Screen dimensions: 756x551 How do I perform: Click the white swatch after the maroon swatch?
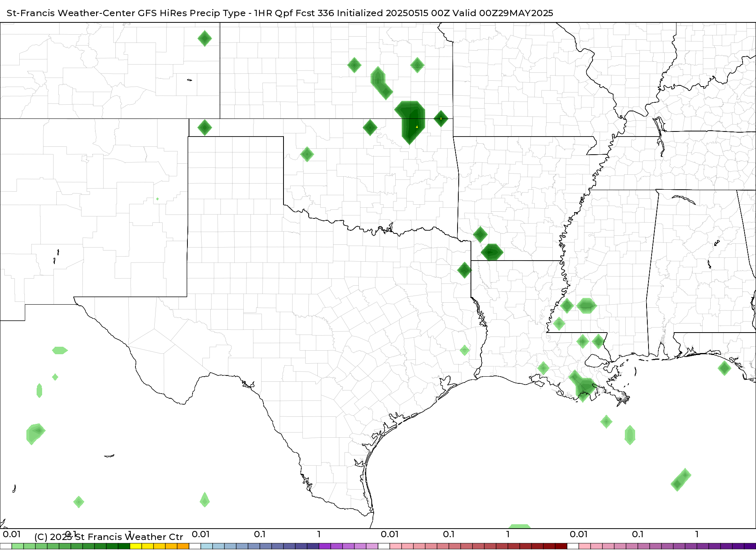(x=573, y=546)
